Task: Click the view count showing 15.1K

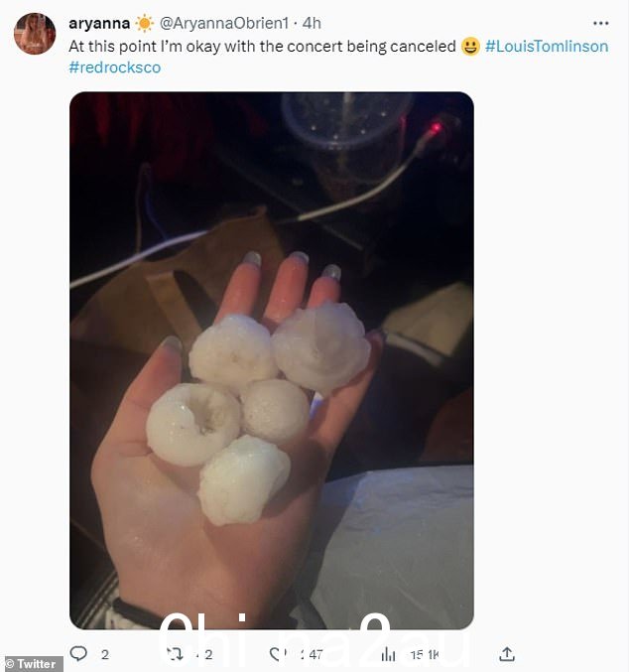Action: pos(425,654)
